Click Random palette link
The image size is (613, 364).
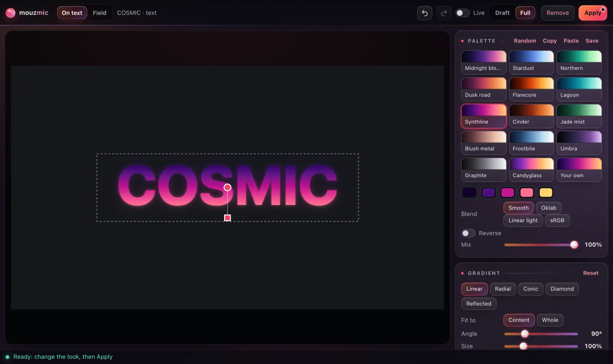coord(525,41)
